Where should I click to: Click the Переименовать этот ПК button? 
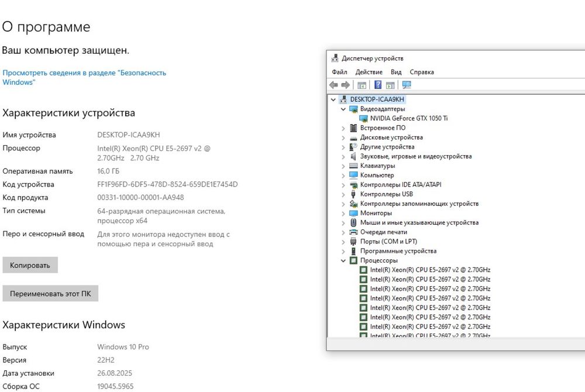[x=50, y=294]
